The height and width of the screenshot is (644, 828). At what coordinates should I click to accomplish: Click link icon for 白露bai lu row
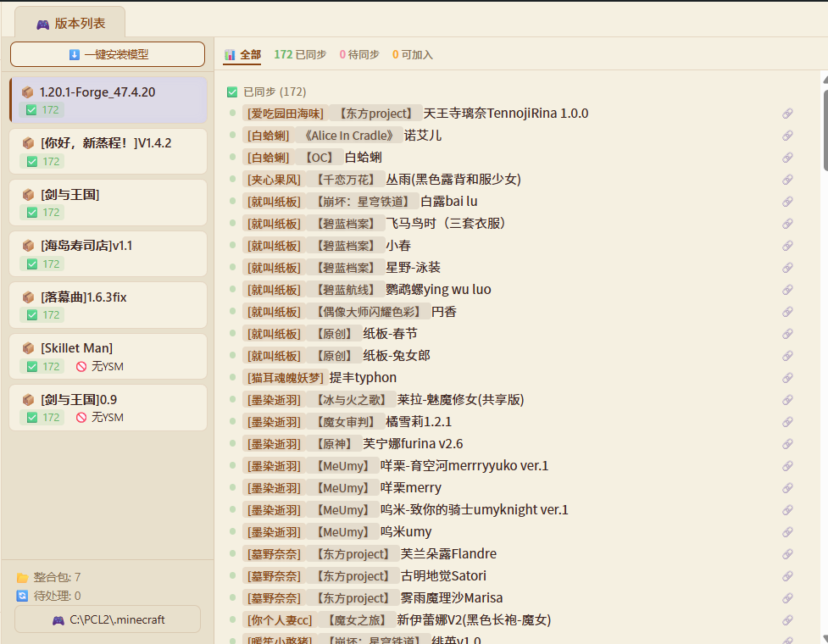[787, 202]
